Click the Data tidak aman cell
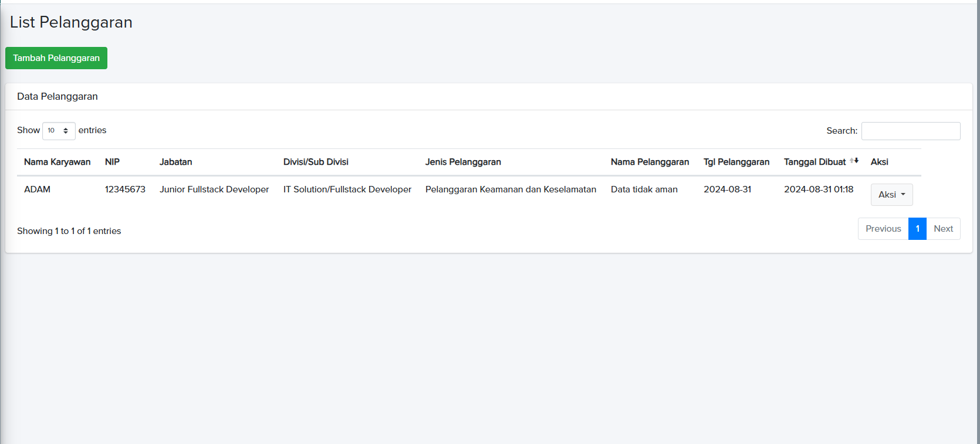 [x=644, y=189]
